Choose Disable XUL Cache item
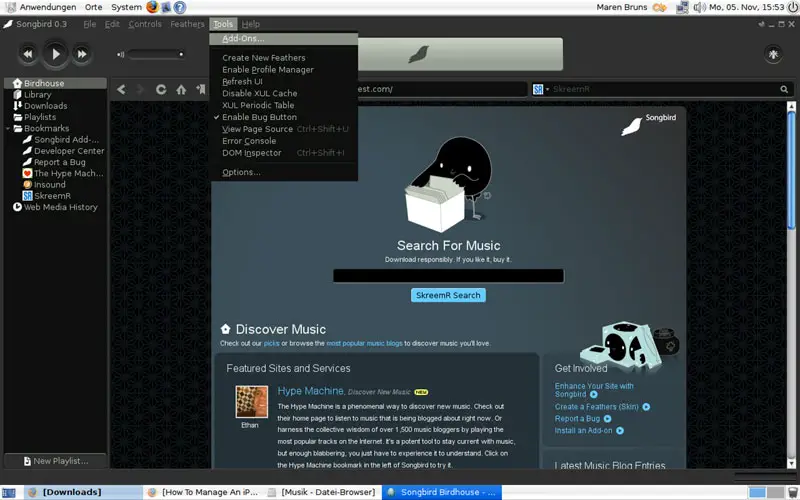Image resolution: width=800 pixels, height=500 pixels. coord(283,93)
